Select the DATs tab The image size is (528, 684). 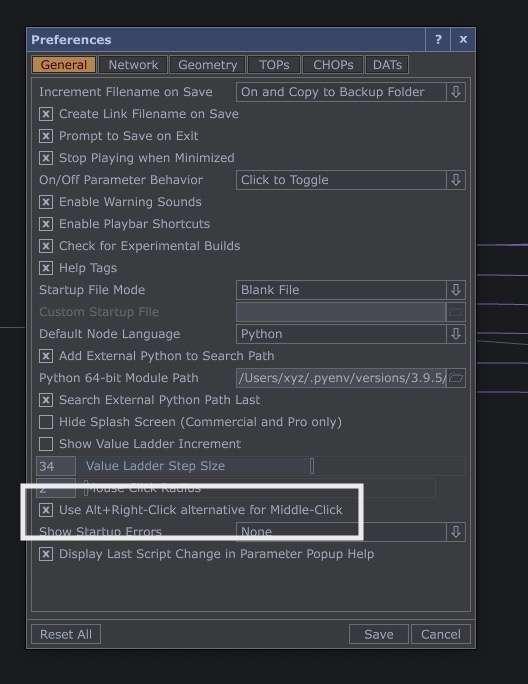click(387, 65)
